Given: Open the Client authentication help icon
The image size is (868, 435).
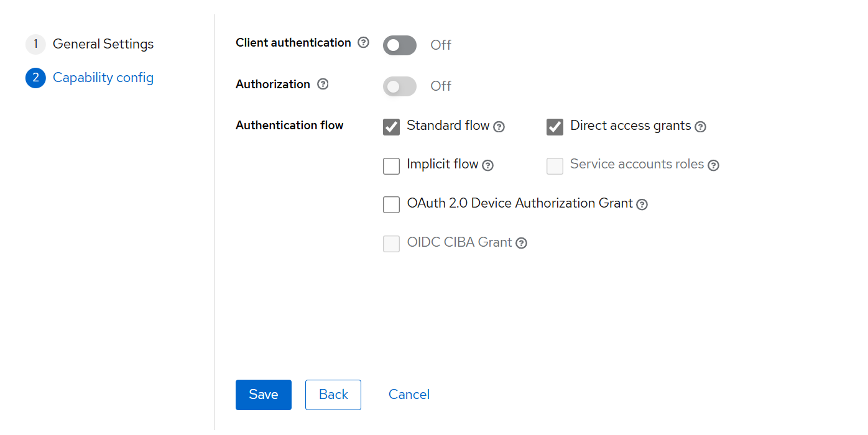Looking at the screenshot, I should (x=363, y=42).
